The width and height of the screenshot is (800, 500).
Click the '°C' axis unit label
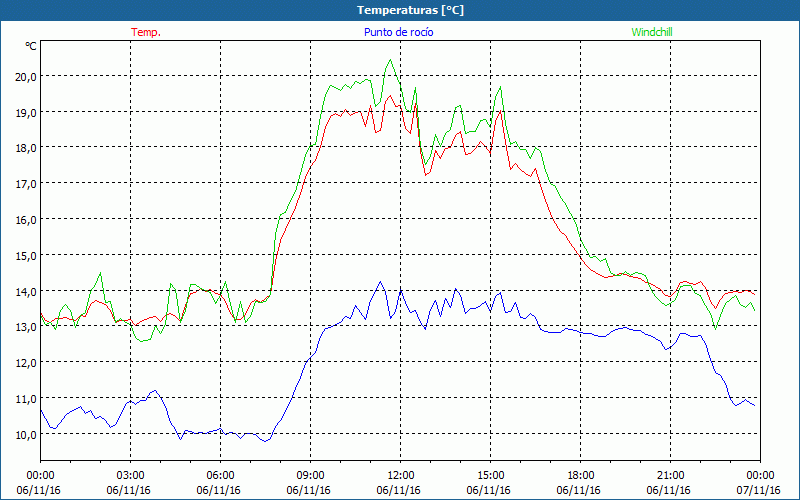(x=31, y=46)
